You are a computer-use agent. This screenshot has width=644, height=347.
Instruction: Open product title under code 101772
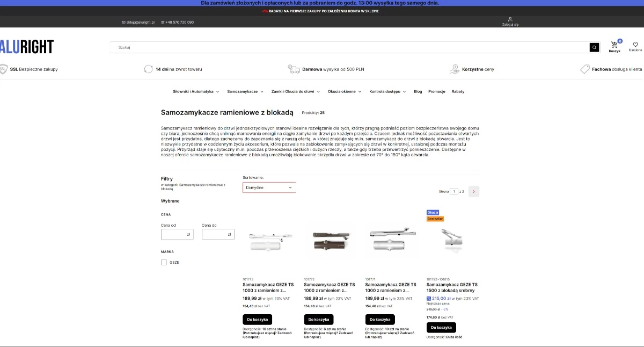pyautogui.click(x=330, y=287)
